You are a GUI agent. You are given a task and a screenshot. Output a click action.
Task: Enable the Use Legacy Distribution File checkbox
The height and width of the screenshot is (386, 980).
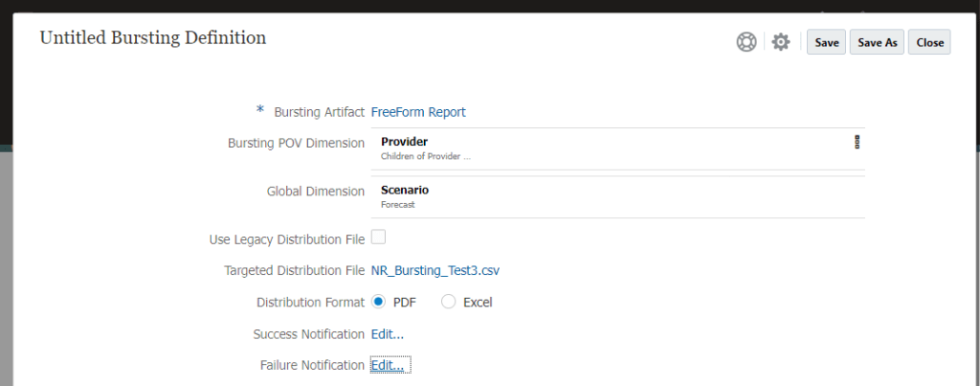point(378,237)
